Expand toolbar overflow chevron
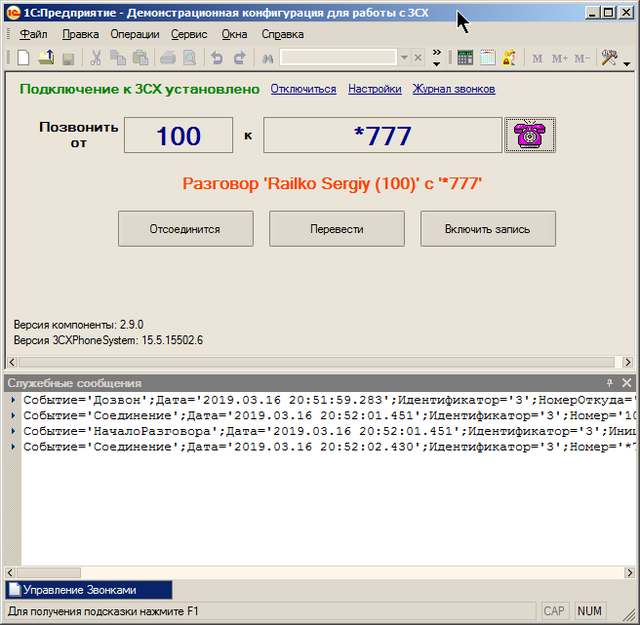 (436, 56)
